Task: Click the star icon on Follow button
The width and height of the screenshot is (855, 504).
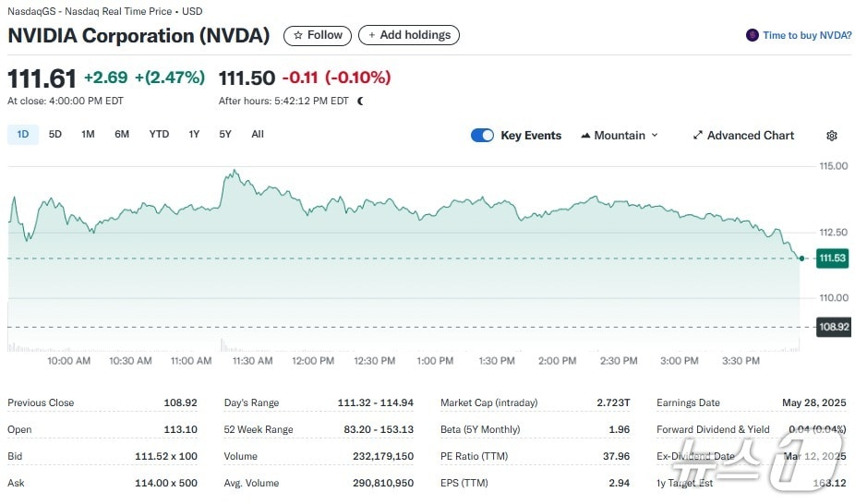Action: pyautogui.click(x=298, y=35)
